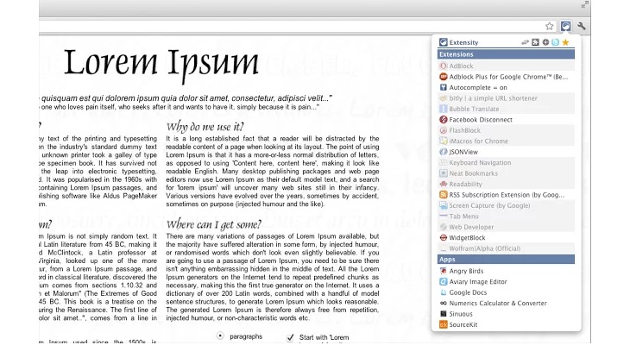630x364 pixels.
Task: Enable the Keyboard Navigation extension
Action: click(506, 163)
